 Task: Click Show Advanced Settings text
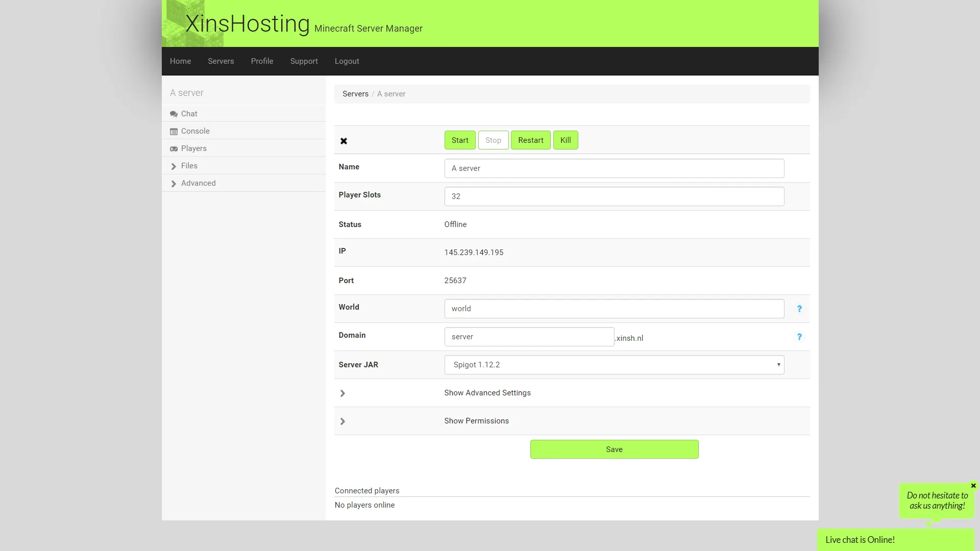tap(487, 393)
